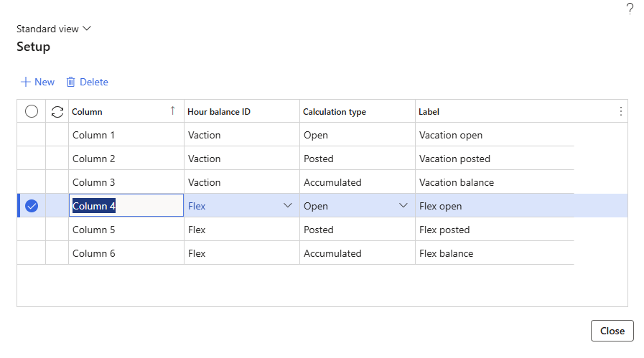Screen dimensions: 644x358
Task: Click the Column 4 input field
Action: click(x=126, y=206)
